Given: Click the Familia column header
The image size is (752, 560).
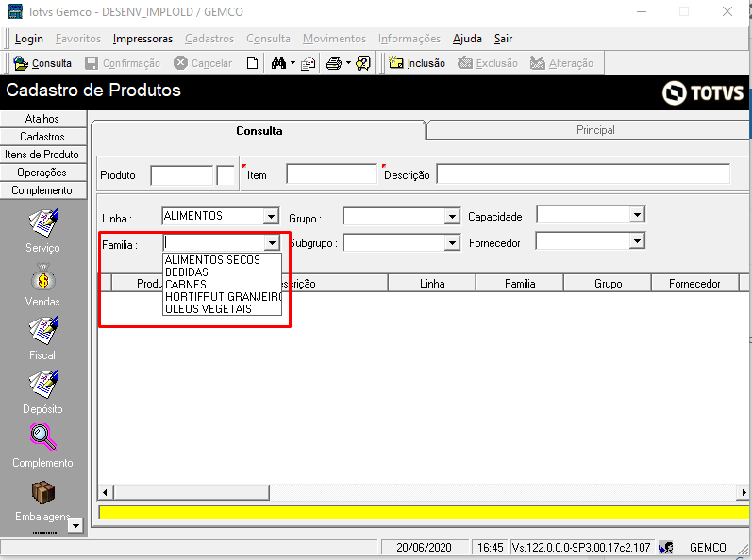Looking at the screenshot, I should click(x=520, y=284).
